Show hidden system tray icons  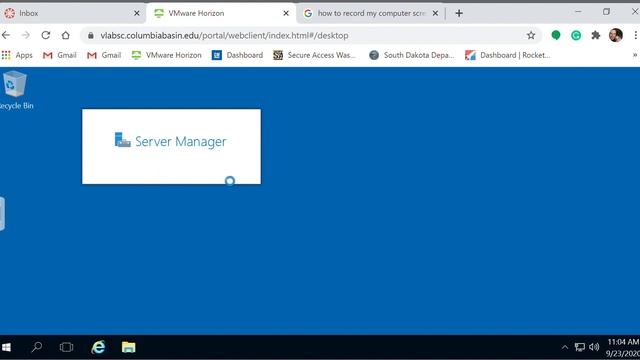[x=564, y=347]
